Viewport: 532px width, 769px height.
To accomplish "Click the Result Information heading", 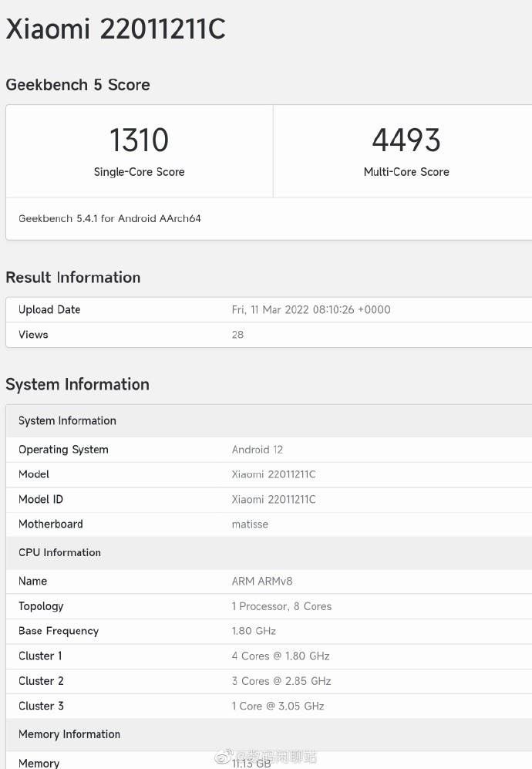I will point(73,278).
